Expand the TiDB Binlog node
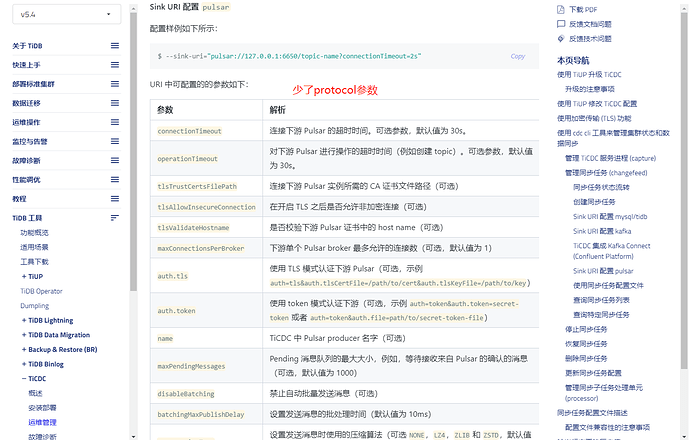 [x=24, y=364]
